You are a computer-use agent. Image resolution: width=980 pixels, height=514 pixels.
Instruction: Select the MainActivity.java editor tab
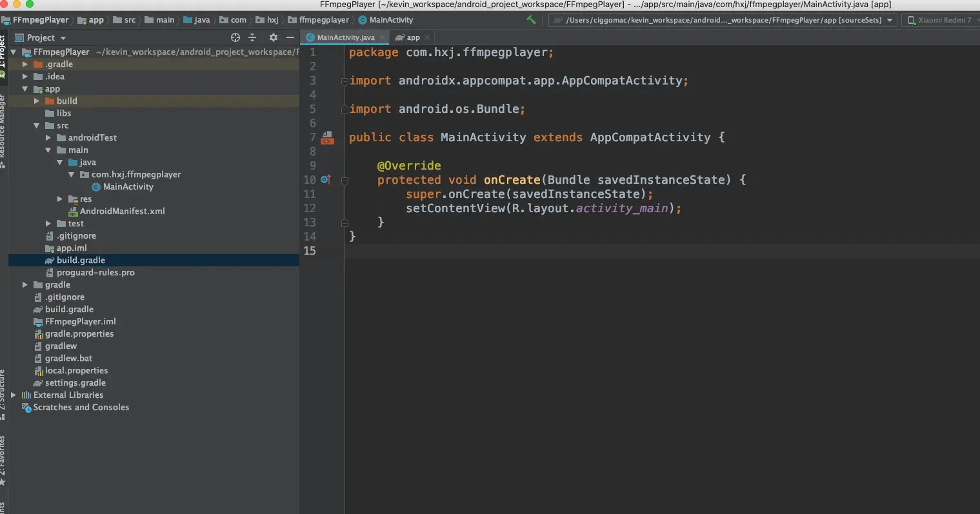[x=345, y=37]
